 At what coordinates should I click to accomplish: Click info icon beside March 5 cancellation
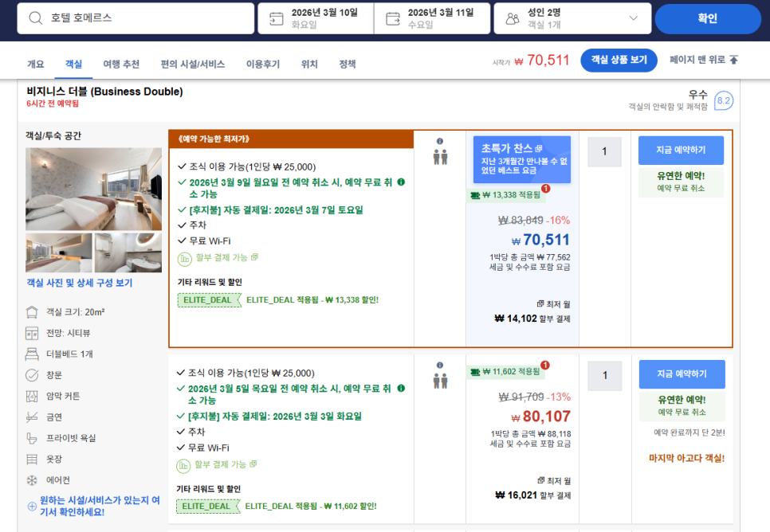[401, 388]
